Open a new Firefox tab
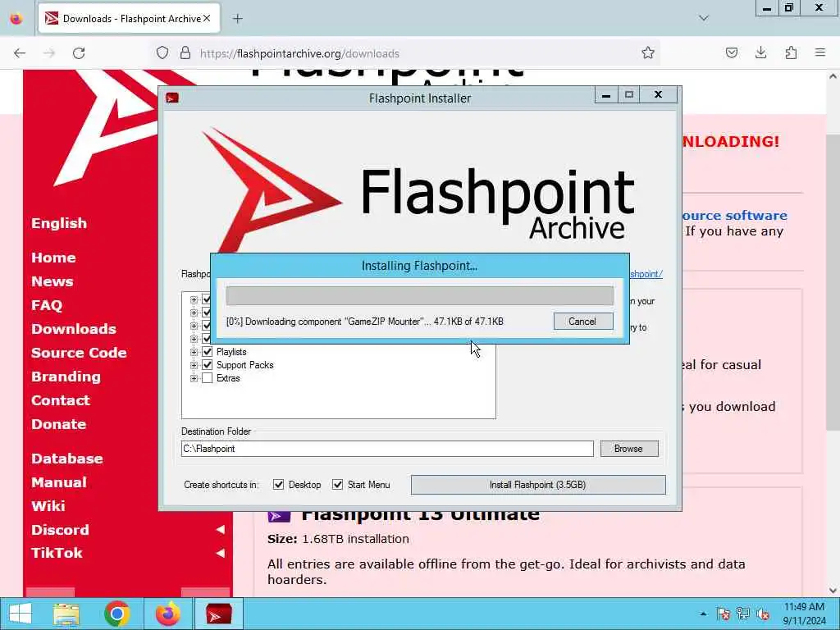The height and width of the screenshot is (630, 840). [238, 19]
